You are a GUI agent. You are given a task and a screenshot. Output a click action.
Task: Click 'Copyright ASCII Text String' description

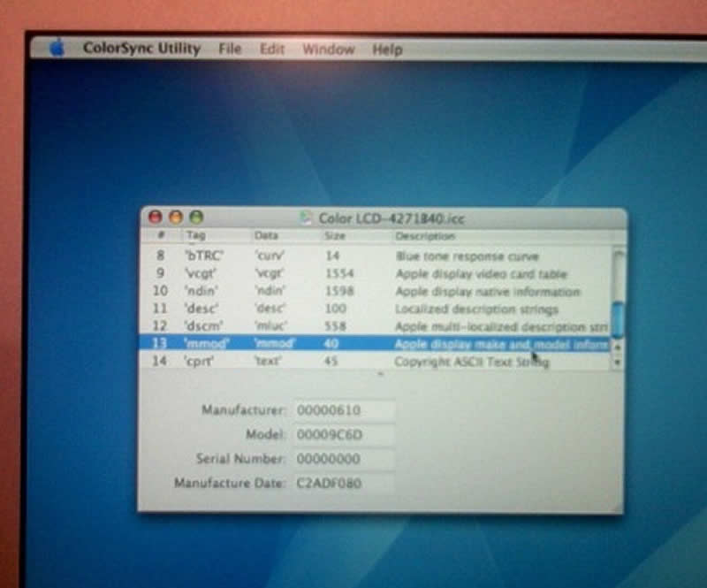[472, 362]
